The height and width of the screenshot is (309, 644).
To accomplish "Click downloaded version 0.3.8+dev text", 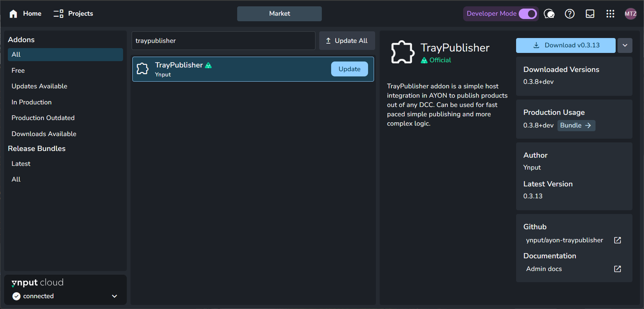I will (x=538, y=82).
